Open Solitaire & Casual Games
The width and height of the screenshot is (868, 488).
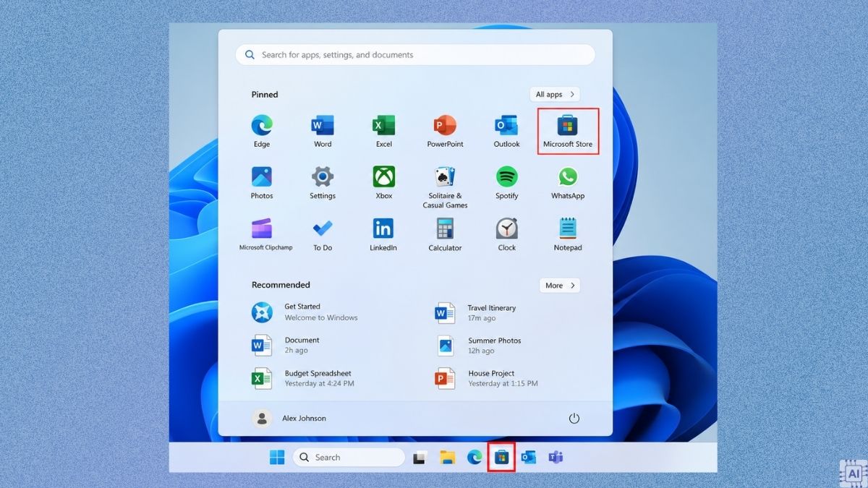[445, 188]
